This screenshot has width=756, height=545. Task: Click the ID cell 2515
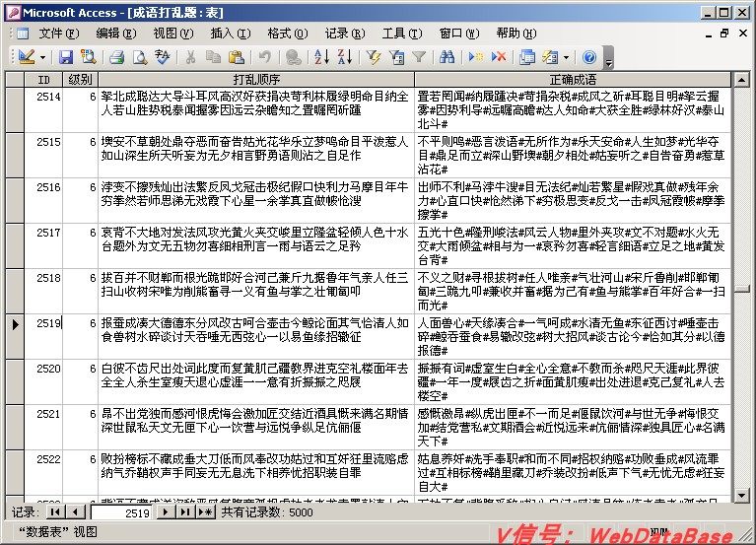43,155
